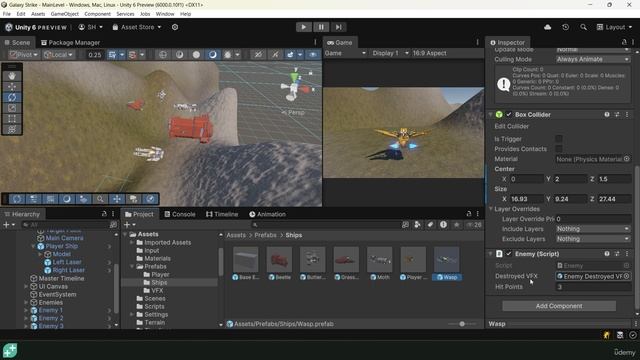Open the Local handle rotation dropdown
Viewport: 640px width, 360px height.
coord(58,54)
